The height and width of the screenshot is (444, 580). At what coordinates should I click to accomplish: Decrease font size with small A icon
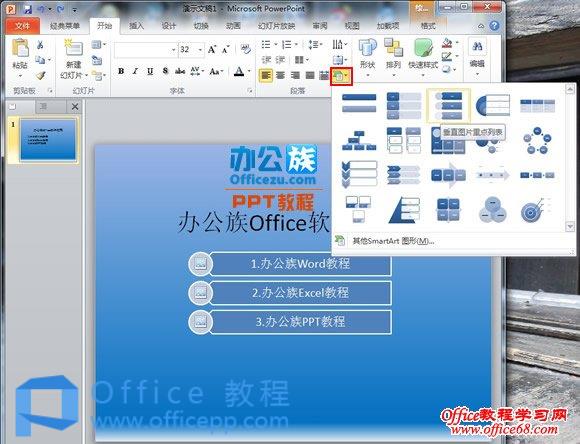tap(226, 49)
